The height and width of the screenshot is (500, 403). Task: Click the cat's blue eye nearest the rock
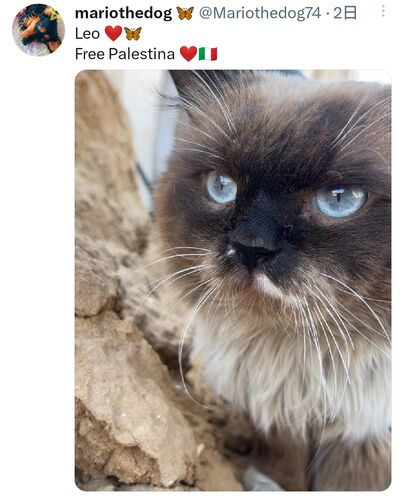point(222,187)
